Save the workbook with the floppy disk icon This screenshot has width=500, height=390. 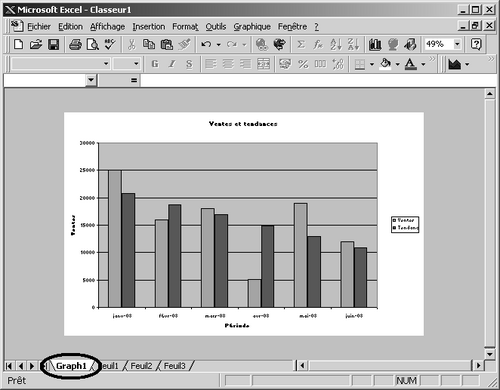point(53,44)
